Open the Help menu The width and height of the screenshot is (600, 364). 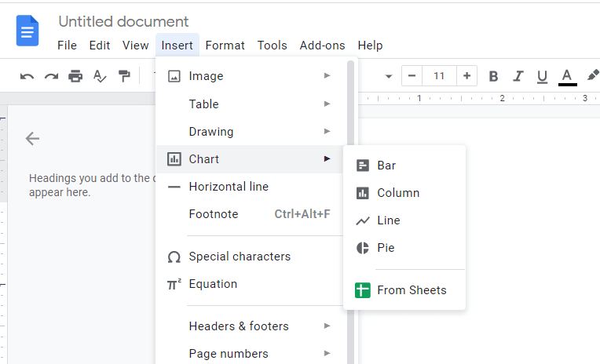(370, 45)
